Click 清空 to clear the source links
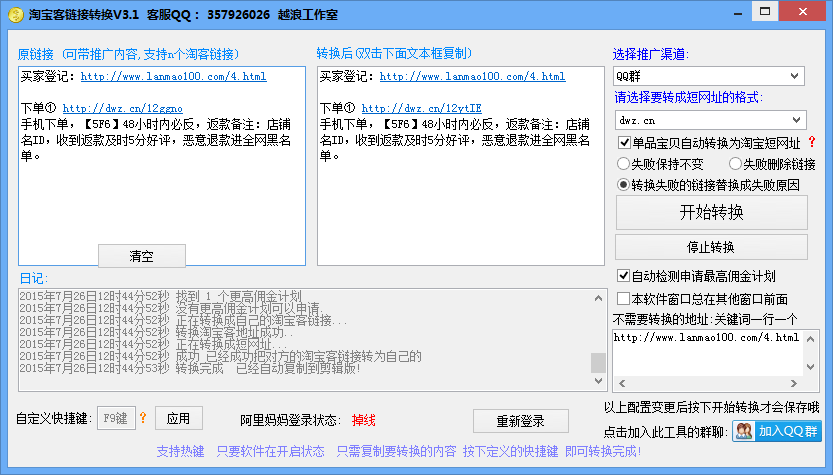The image size is (833, 475). tap(142, 256)
